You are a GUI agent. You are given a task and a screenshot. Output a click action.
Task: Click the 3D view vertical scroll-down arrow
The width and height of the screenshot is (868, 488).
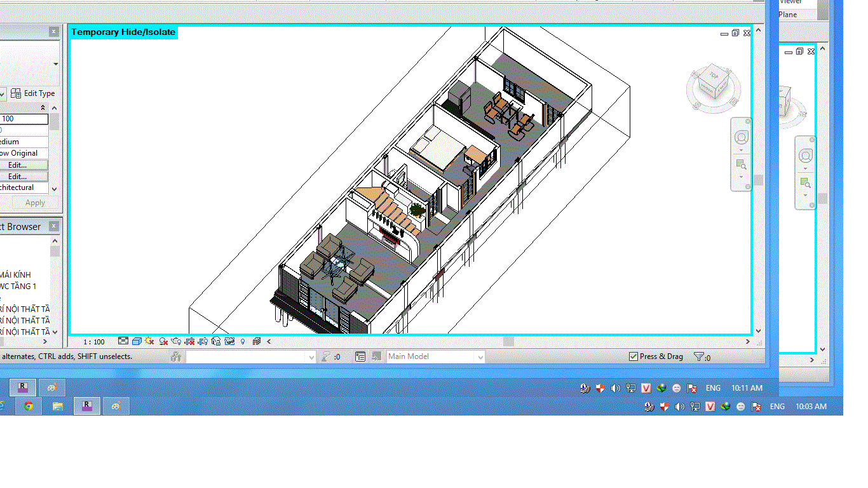[x=758, y=331]
